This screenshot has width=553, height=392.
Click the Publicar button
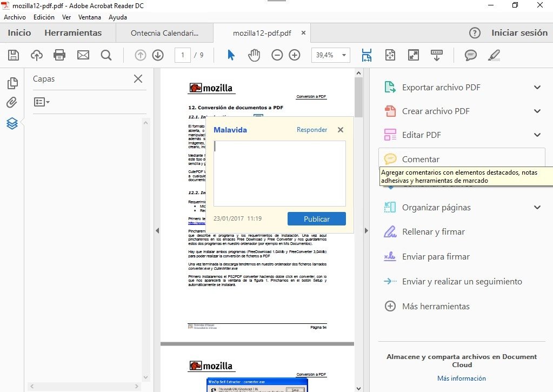[x=316, y=219]
